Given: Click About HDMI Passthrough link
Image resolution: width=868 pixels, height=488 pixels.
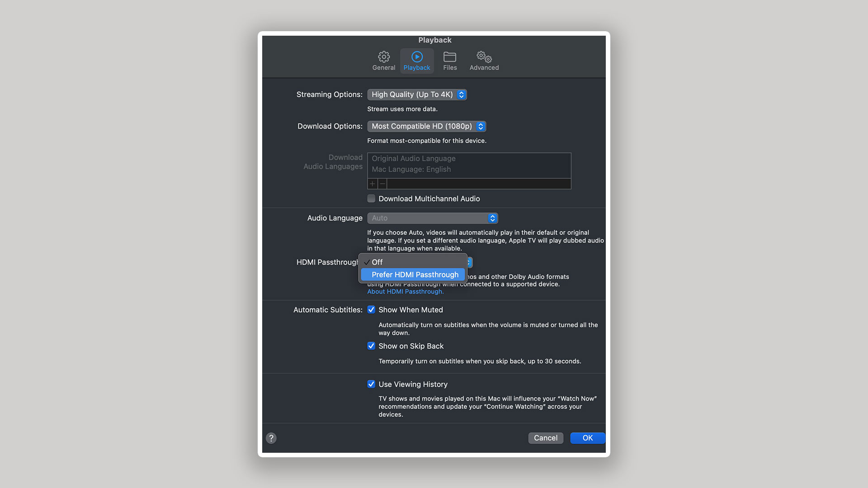Looking at the screenshot, I should [x=405, y=291].
